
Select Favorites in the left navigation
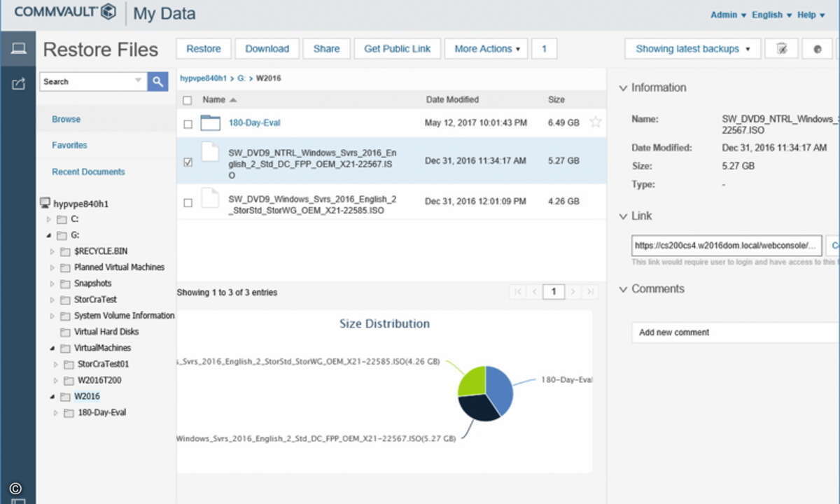(x=69, y=146)
